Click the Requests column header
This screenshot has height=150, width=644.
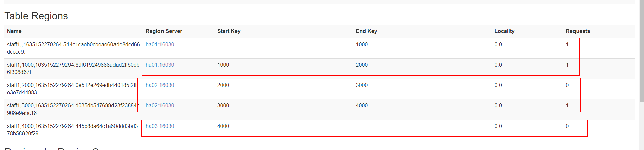578,31
